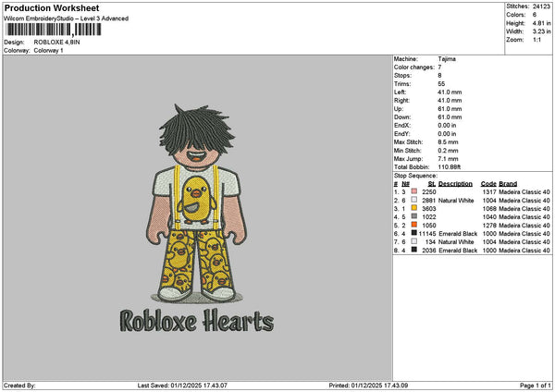The height and width of the screenshot is (392, 555).
Task: Click the 'Code' column header
Action: pyautogui.click(x=488, y=184)
